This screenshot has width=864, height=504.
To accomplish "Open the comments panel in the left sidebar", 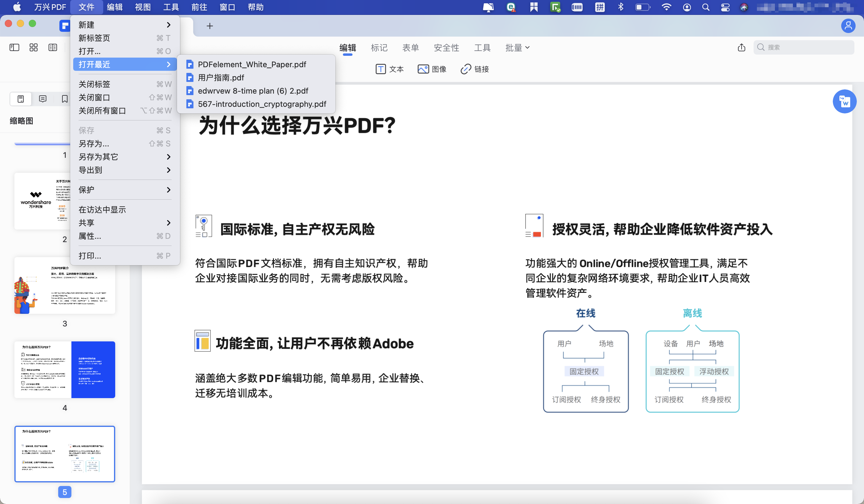I will click(43, 99).
